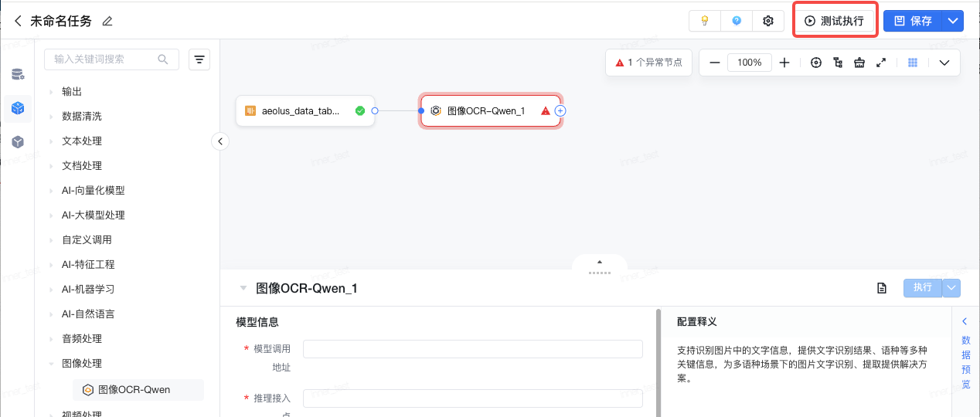Image resolution: width=980 pixels, height=417 pixels.
Task: Open the filter icon beside search box
Action: (x=199, y=59)
